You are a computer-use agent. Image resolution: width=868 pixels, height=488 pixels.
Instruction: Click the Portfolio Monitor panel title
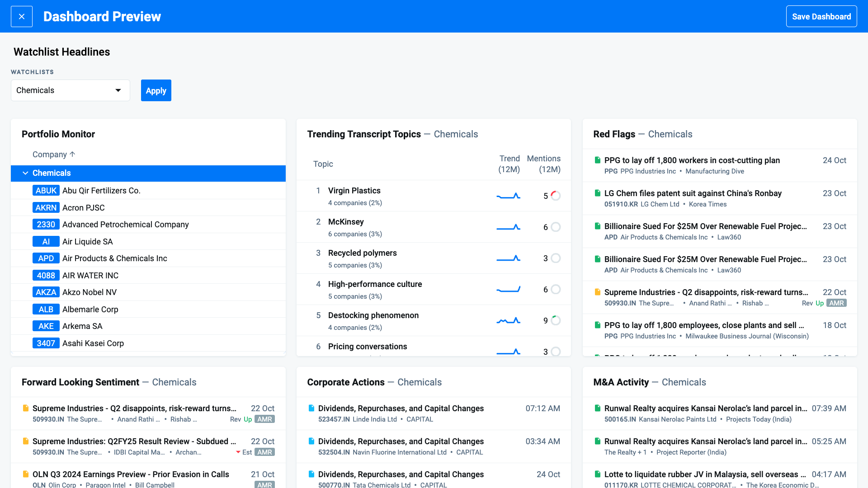[58, 134]
